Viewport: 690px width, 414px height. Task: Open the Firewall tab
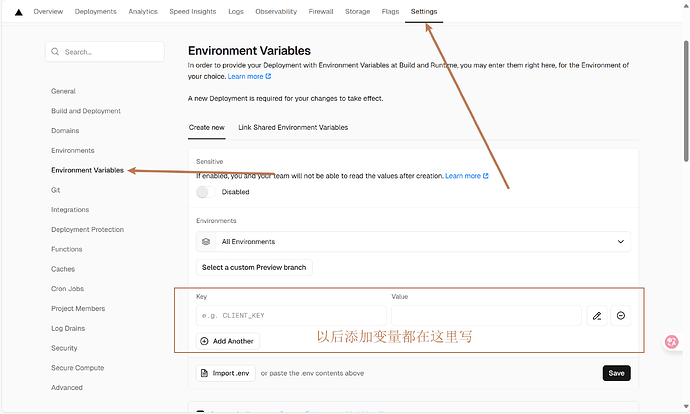tap(321, 11)
